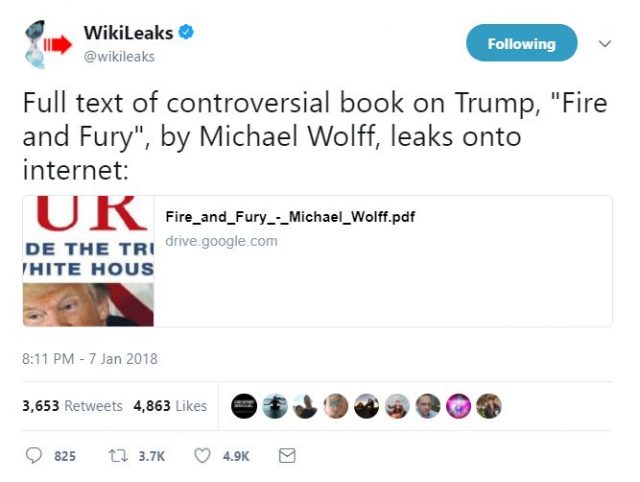Click the drive.google.com domain text
This screenshot has width=640, height=482.
(x=221, y=241)
